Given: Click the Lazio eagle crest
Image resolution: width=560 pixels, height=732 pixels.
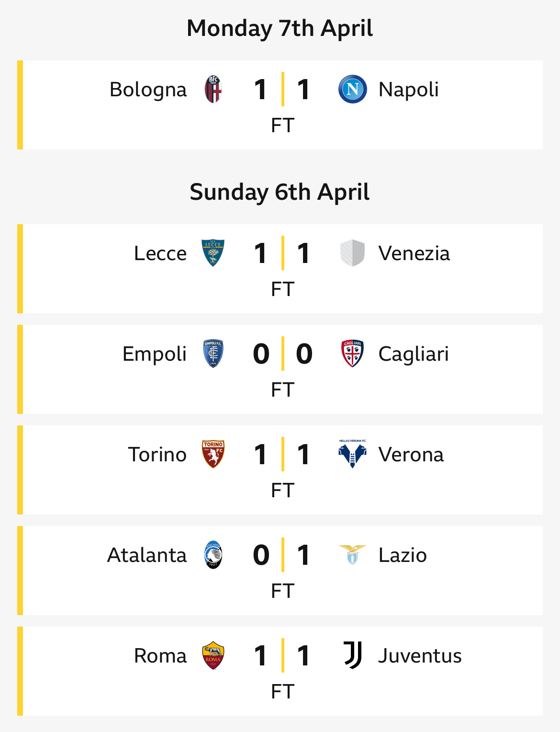Looking at the screenshot, I should coord(353,555).
